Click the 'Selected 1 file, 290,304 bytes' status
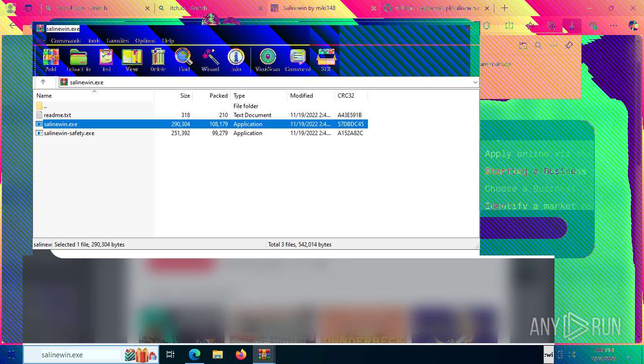 click(89, 245)
